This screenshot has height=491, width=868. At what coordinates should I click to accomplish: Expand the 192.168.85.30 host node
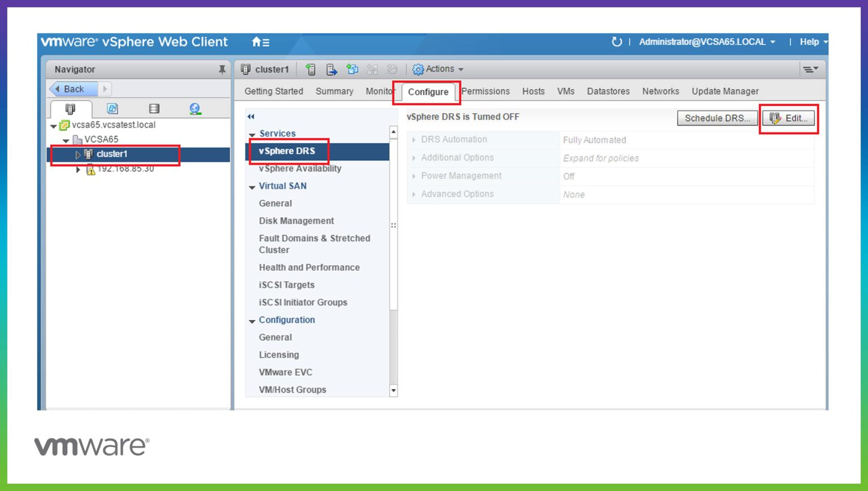click(78, 169)
